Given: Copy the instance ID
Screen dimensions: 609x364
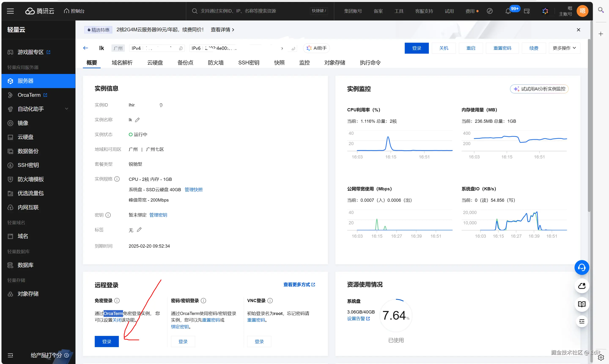Looking at the screenshot, I should pyautogui.click(x=161, y=105).
